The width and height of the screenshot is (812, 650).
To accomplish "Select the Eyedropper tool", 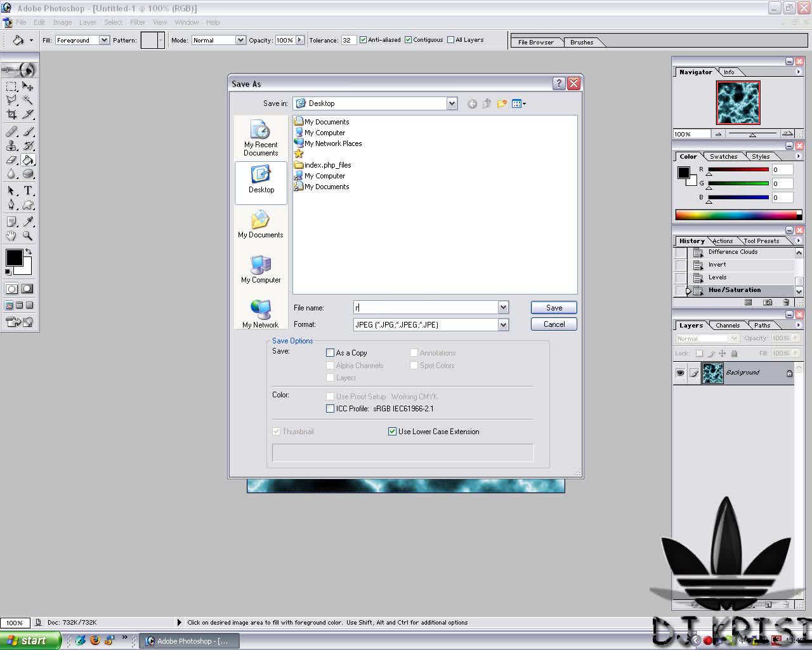I will [28, 222].
